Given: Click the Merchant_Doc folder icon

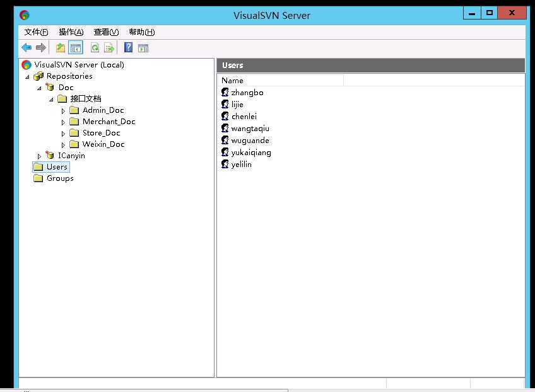Looking at the screenshot, I should click(x=74, y=122).
